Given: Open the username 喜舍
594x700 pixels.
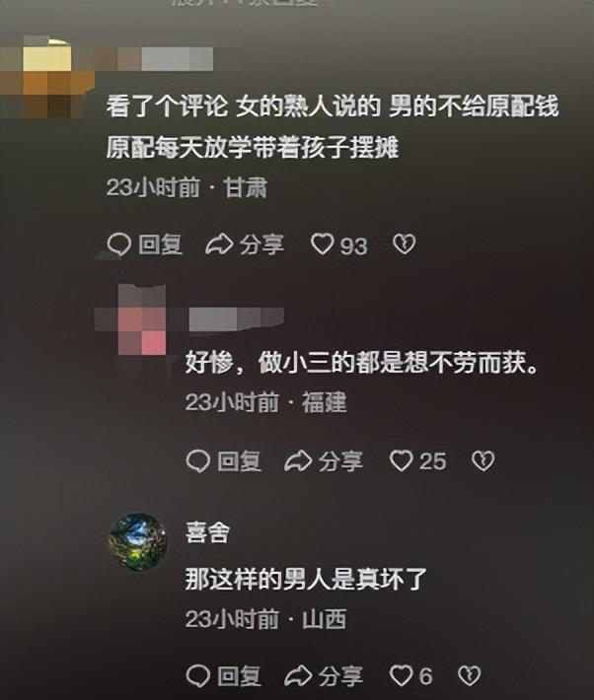Looking at the screenshot, I should tap(207, 532).
